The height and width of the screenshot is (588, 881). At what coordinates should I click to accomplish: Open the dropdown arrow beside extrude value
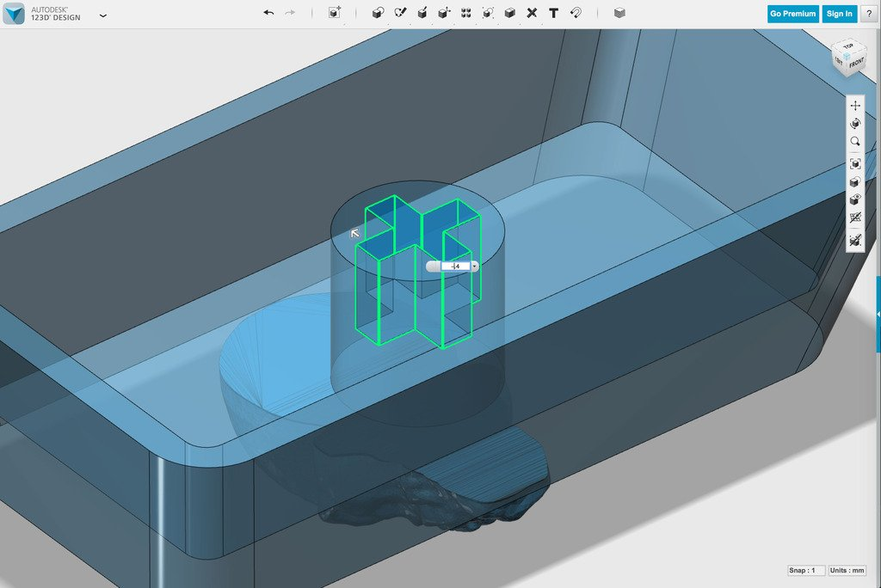(475, 266)
